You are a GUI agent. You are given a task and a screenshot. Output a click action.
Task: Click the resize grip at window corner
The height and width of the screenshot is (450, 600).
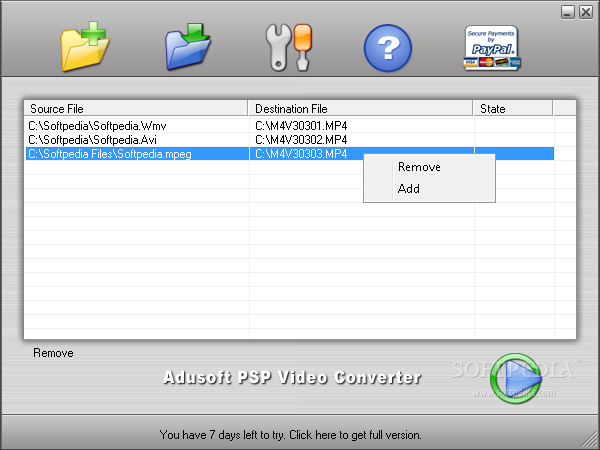tap(590, 440)
